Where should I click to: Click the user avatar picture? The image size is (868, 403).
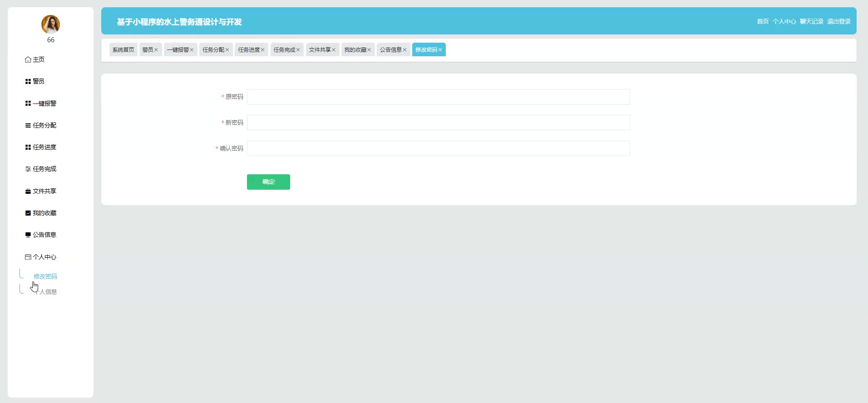click(50, 24)
